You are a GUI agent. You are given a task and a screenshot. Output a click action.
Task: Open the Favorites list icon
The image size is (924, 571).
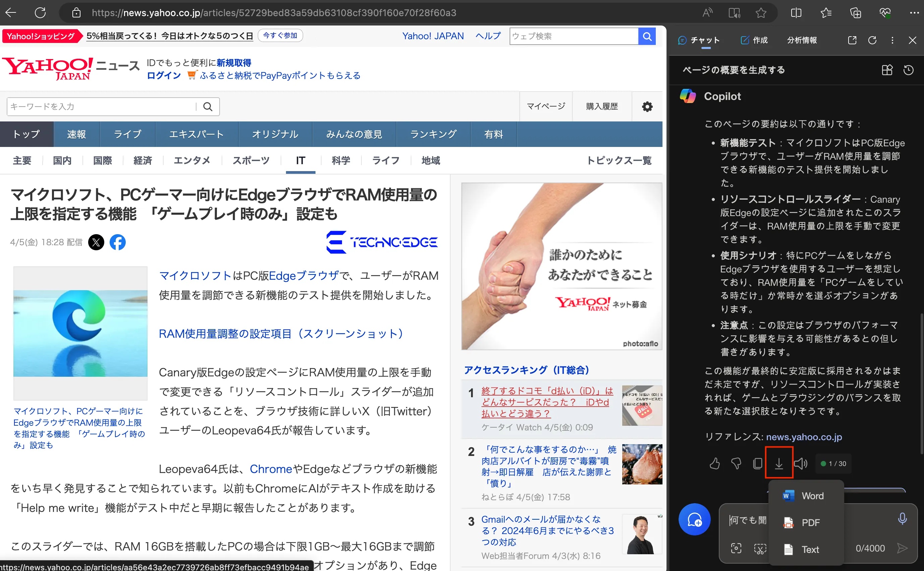pyautogui.click(x=826, y=13)
